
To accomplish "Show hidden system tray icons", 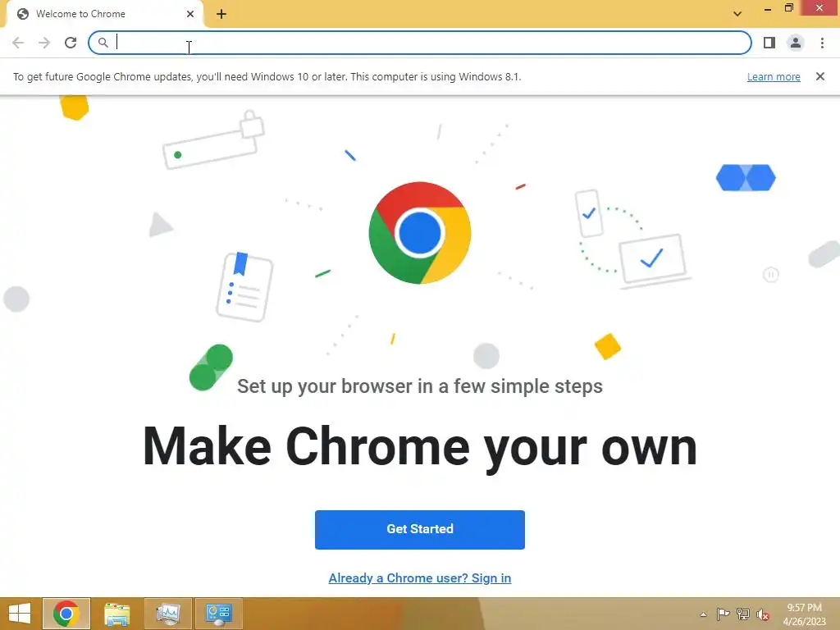I will tap(703, 614).
